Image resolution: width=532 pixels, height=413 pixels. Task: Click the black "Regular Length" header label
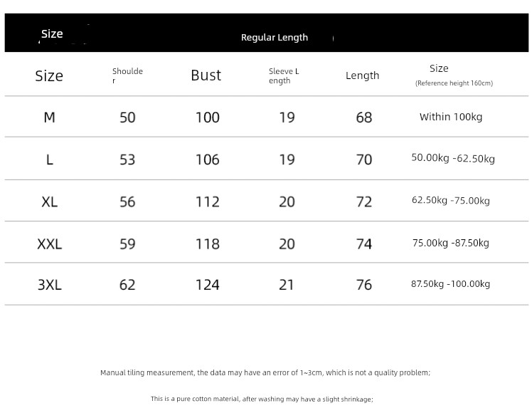click(x=275, y=38)
